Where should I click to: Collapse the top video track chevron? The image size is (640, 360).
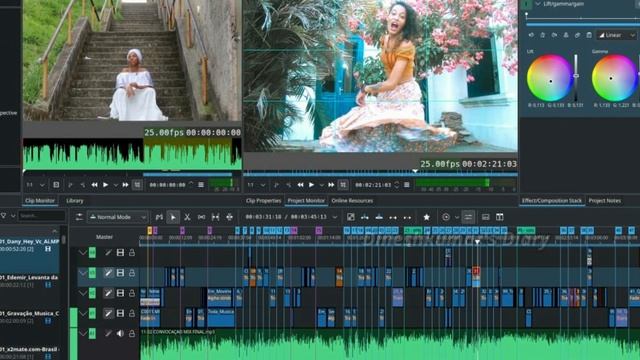point(83,253)
